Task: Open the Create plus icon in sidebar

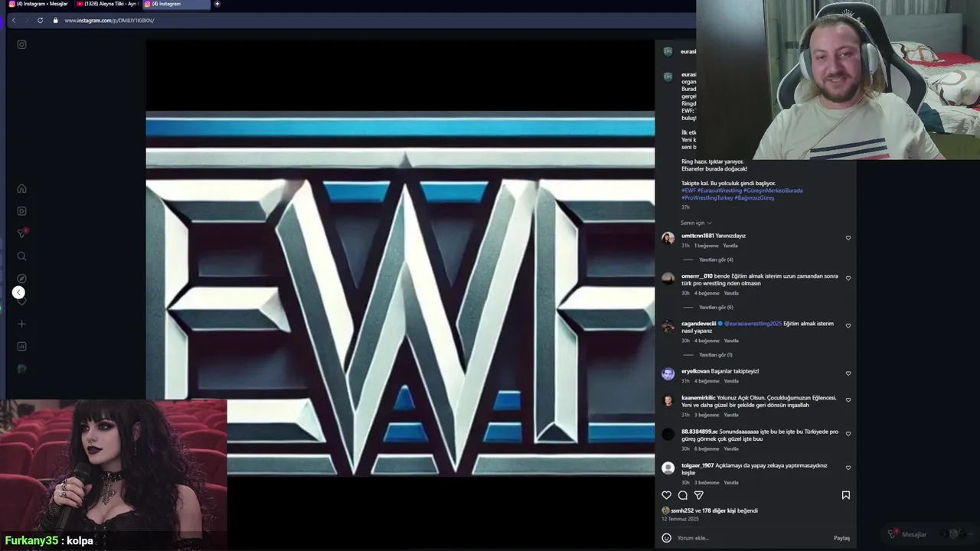Action: click(21, 324)
